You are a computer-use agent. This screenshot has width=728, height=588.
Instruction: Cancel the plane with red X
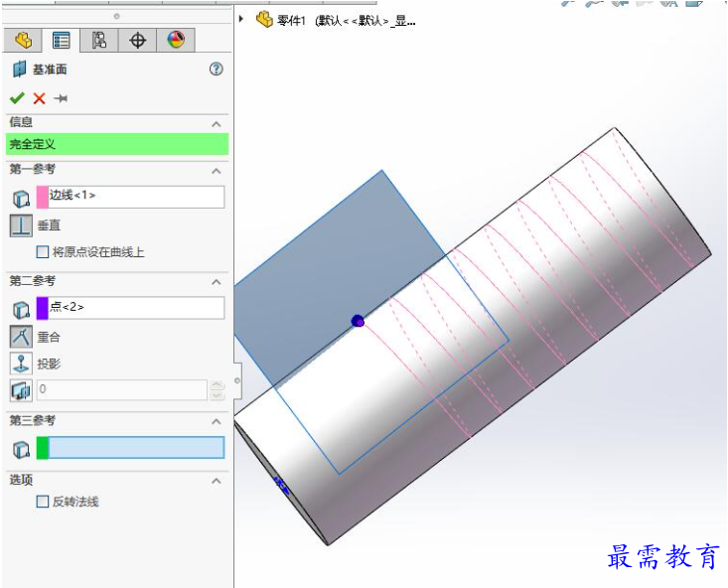(40, 98)
